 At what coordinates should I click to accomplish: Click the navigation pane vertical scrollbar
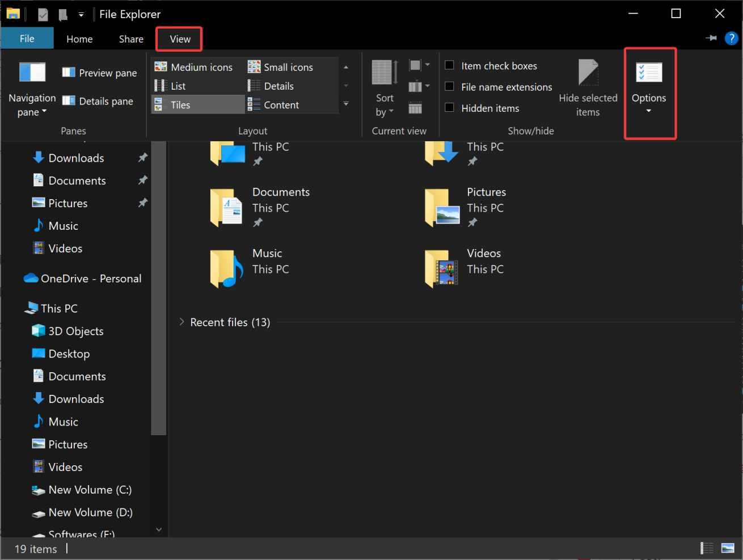click(x=159, y=284)
